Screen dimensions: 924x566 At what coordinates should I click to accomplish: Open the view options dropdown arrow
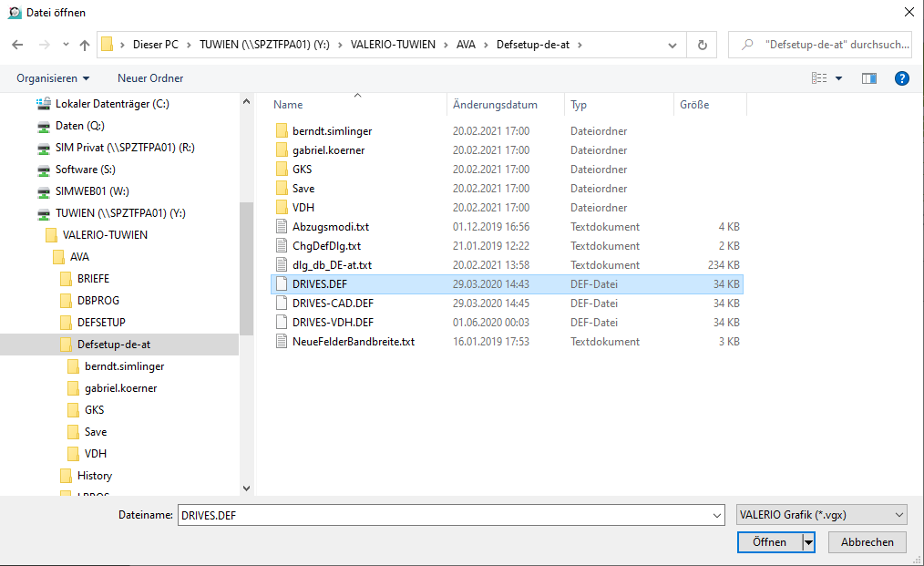tap(839, 78)
